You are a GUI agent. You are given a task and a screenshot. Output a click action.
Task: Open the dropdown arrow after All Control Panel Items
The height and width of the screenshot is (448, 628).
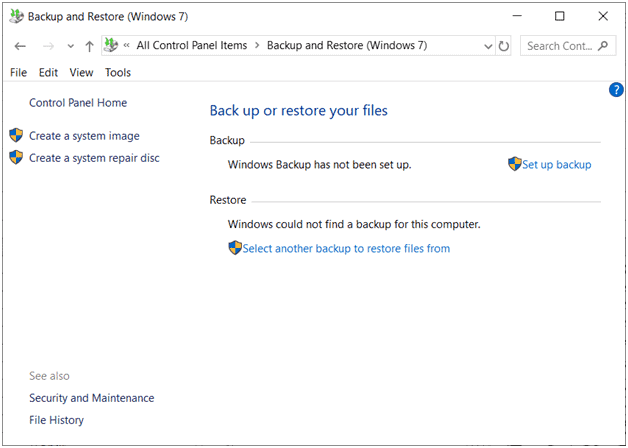click(257, 45)
